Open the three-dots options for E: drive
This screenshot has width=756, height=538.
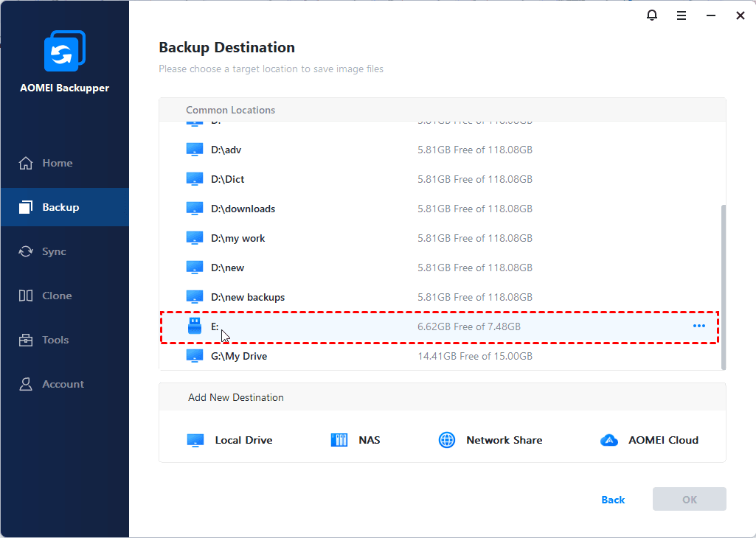(x=698, y=326)
